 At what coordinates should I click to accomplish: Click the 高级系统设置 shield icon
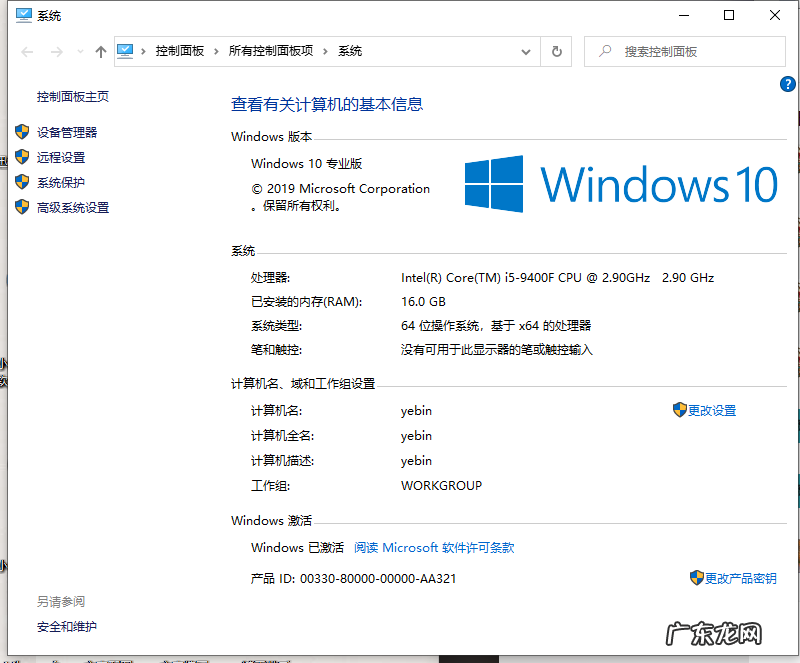coord(22,207)
